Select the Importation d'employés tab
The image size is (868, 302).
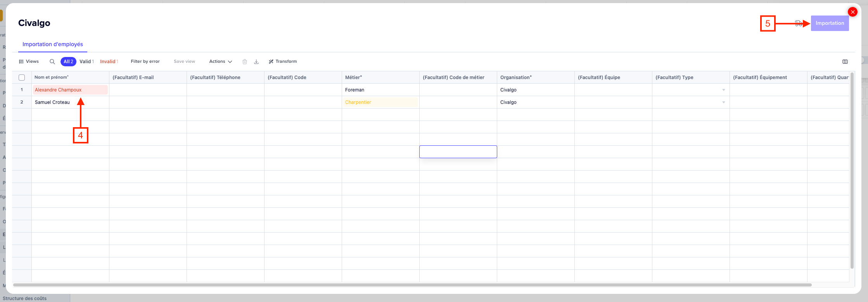(53, 44)
